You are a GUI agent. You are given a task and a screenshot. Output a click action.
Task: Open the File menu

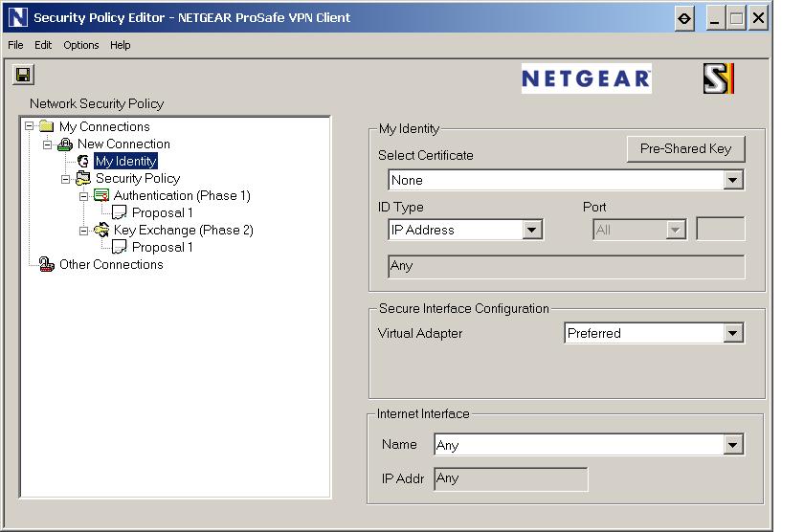tap(15, 45)
